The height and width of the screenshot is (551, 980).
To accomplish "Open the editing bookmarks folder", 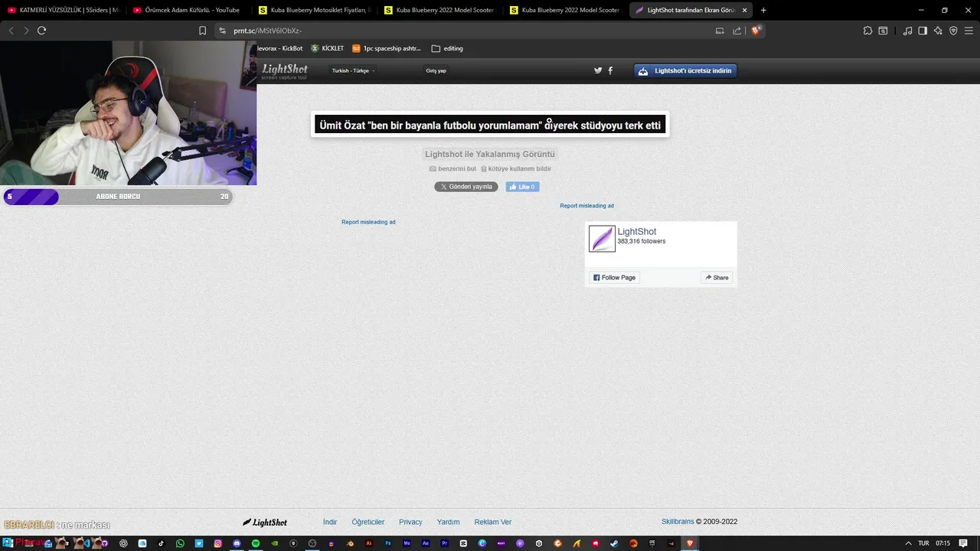I will [447, 48].
